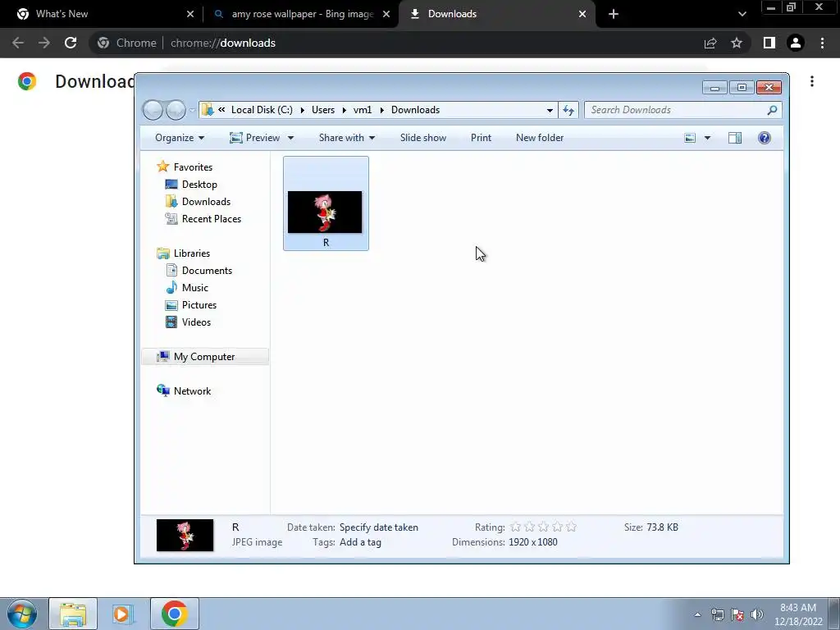Image resolution: width=840 pixels, height=630 pixels.
Task: Click the Preview button
Action: 255,138
